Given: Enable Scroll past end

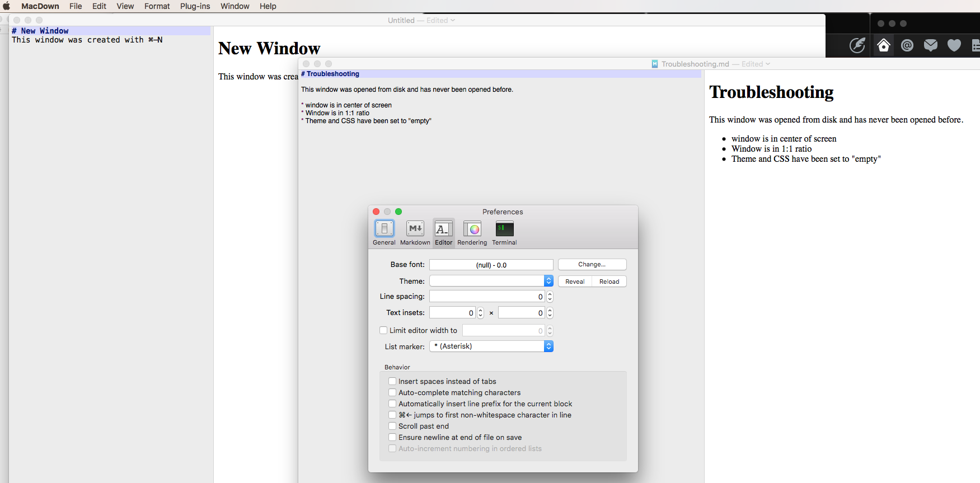Looking at the screenshot, I should tap(392, 426).
